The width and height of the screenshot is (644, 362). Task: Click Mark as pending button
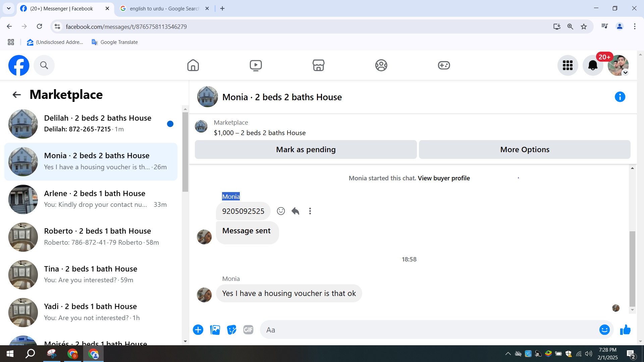click(x=306, y=149)
